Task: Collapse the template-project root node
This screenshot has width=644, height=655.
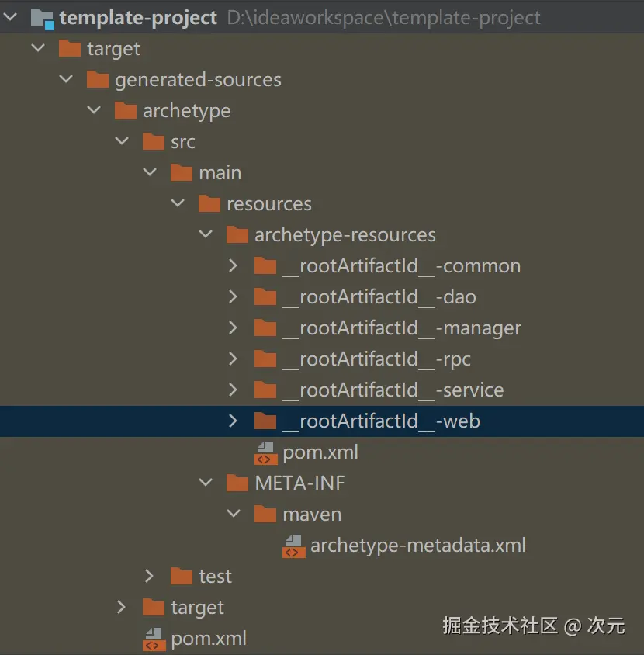Action: 10,17
